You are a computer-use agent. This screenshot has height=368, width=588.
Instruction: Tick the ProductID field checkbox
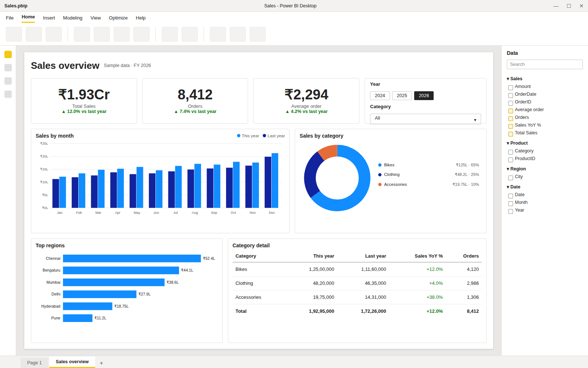tap(510, 160)
